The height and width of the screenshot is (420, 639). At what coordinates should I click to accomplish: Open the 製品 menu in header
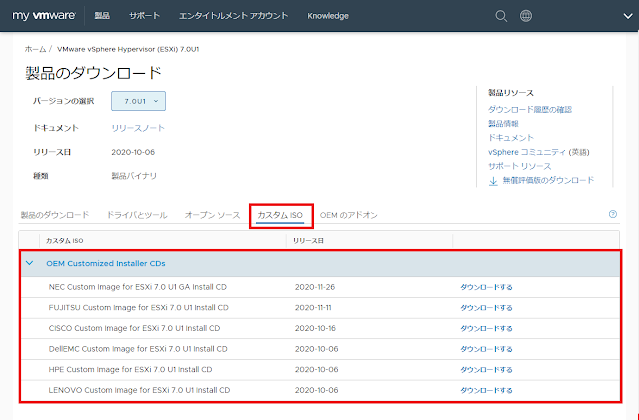102,16
